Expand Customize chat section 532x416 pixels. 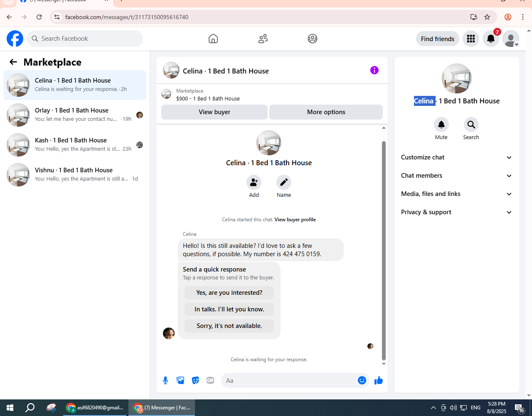456,157
